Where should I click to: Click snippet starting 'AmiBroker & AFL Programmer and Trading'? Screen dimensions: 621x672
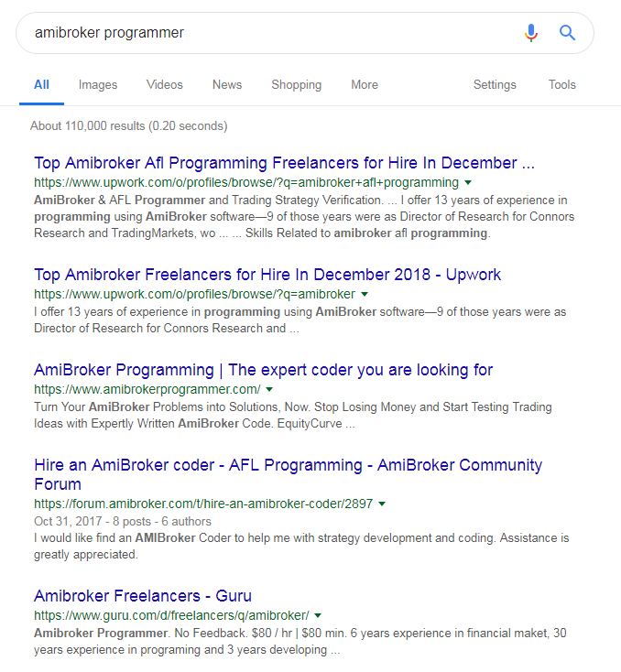(x=304, y=216)
